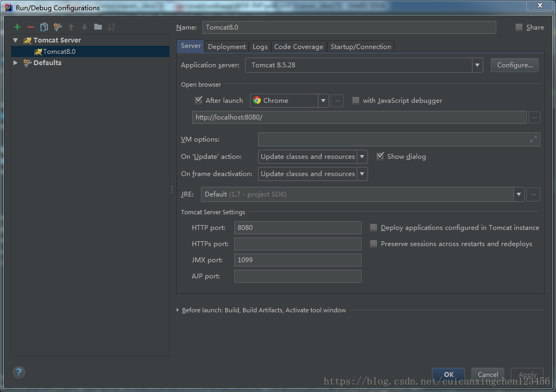556x392 pixels.
Task: Open URL ellipsis button beside localhost field
Action: 534,117
